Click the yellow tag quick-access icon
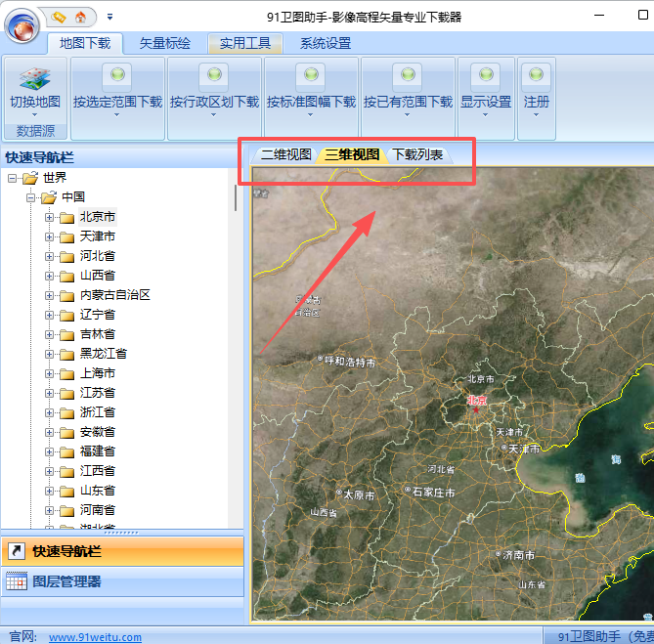Screen dimensions: 654x644 tap(59, 17)
